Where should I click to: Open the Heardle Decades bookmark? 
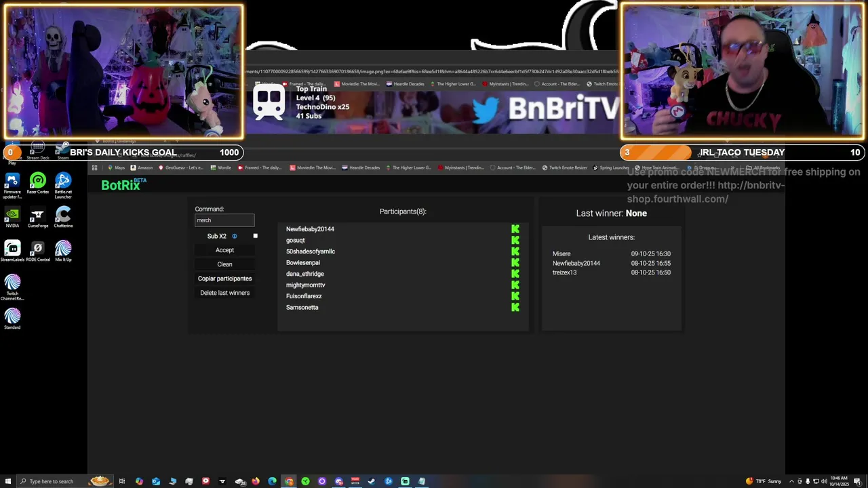[361, 168]
